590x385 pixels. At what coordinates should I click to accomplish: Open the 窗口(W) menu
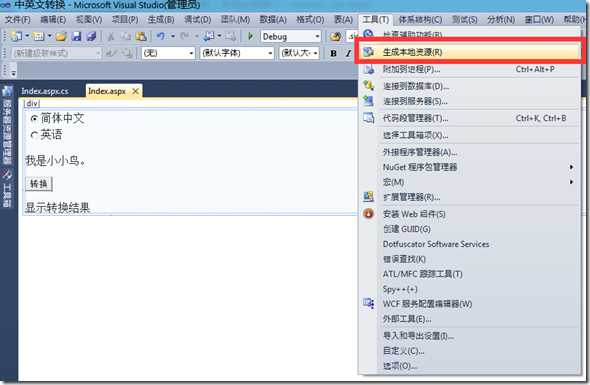[x=539, y=19]
